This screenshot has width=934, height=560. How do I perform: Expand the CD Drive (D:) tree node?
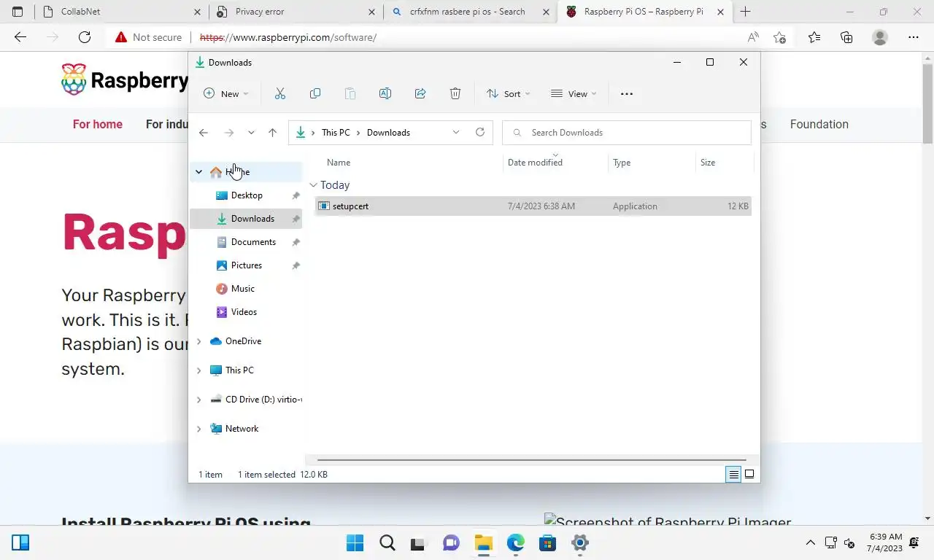(198, 400)
